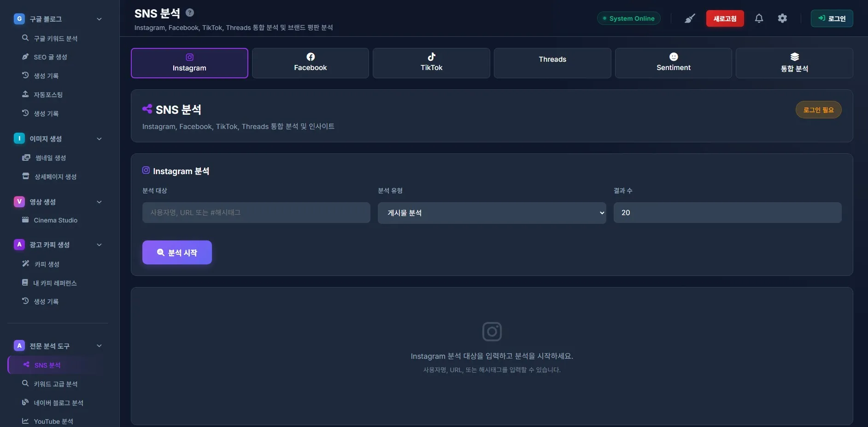Open the Threads tab
This screenshot has height=427, width=868.
pyautogui.click(x=552, y=63)
